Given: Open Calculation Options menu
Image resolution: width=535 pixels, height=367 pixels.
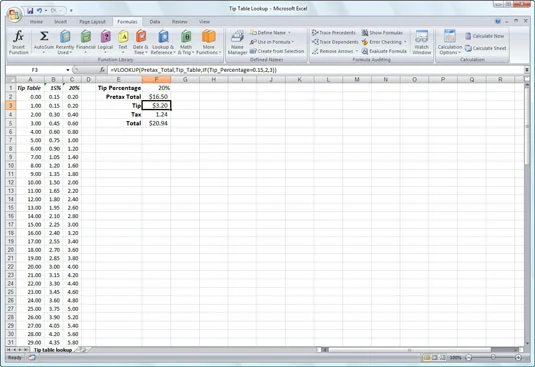Looking at the screenshot, I should (x=450, y=42).
